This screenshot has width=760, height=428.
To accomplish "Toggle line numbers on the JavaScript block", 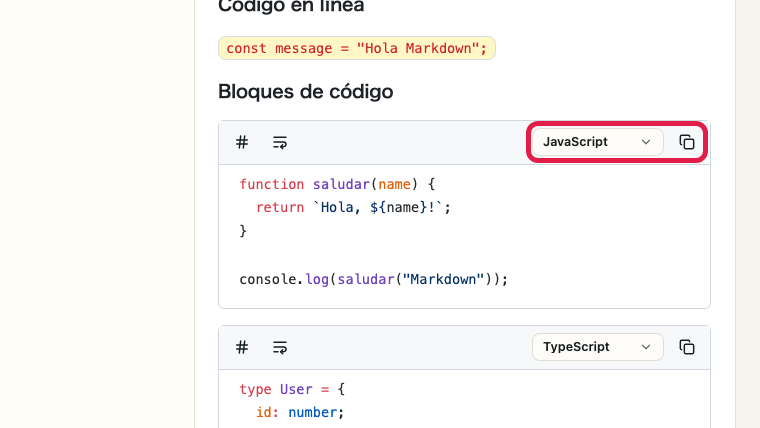I will pos(242,143).
